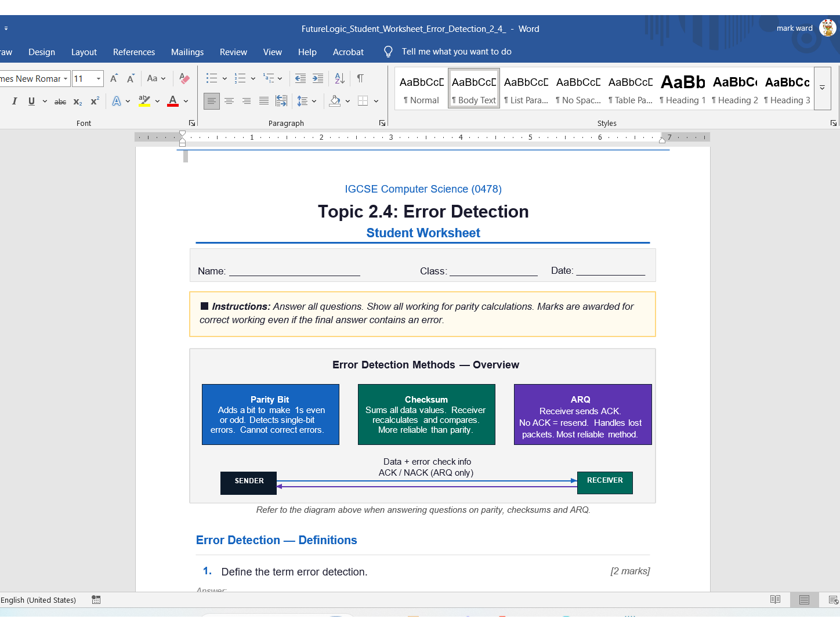840x630 pixels.
Task: Open the References ribbon tab
Action: click(134, 52)
